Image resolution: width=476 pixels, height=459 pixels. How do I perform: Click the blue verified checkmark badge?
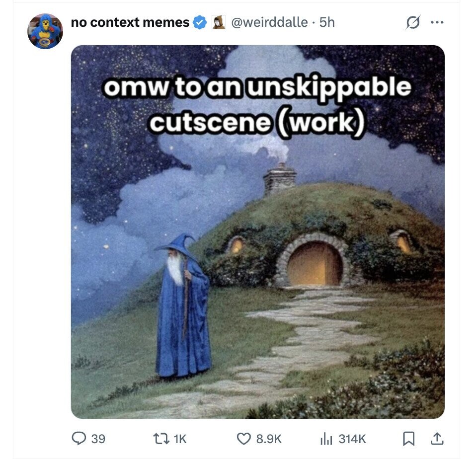200,23
